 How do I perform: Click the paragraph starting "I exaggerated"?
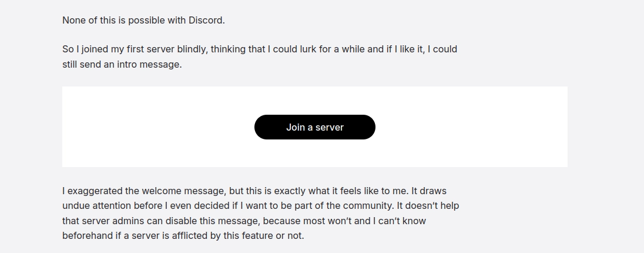point(260,213)
